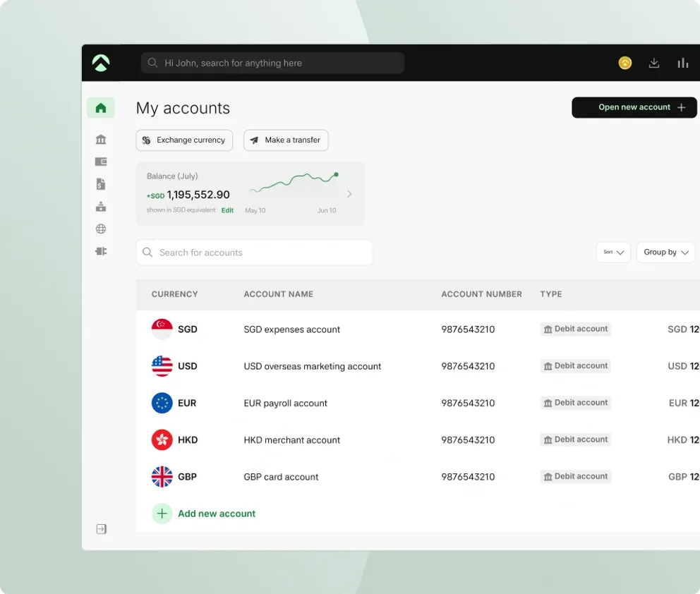Click account number in EUR row
The width and height of the screenshot is (700, 594).
click(468, 403)
